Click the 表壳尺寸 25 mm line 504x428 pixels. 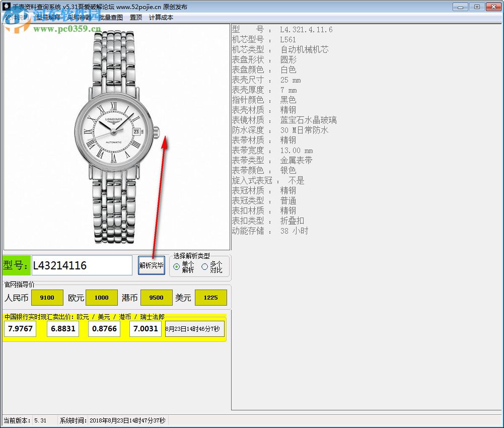point(266,80)
